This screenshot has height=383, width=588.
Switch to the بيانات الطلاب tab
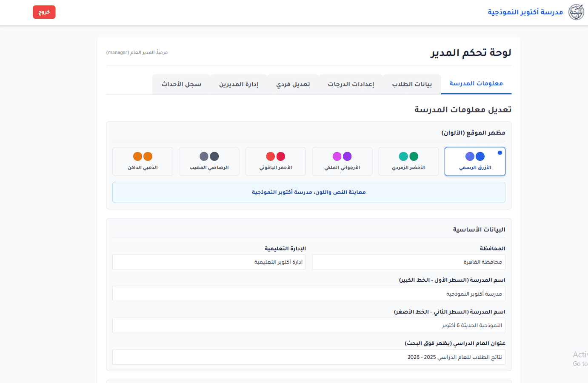tap(411, 84)
